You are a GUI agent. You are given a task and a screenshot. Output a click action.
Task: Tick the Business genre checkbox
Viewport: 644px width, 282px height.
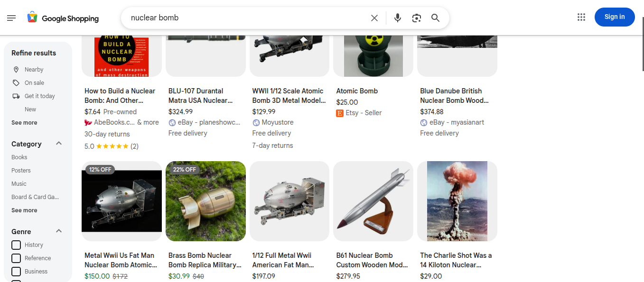coord(16,272)
